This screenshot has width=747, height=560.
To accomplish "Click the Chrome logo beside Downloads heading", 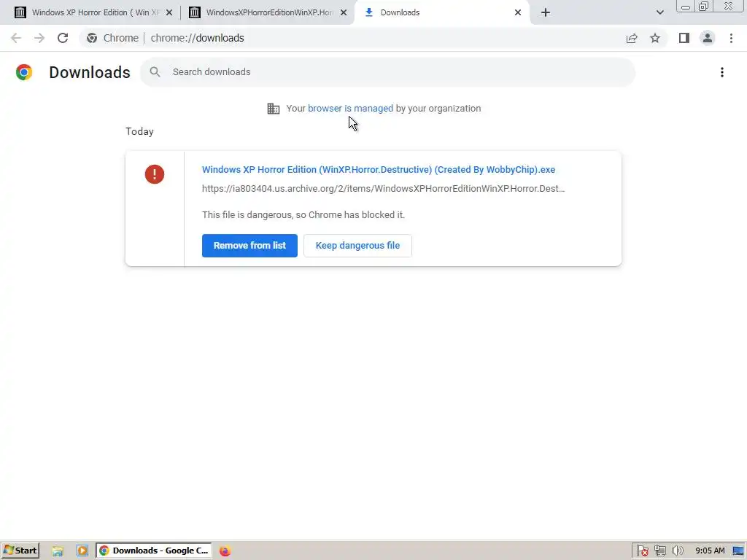I will [24, 72].
